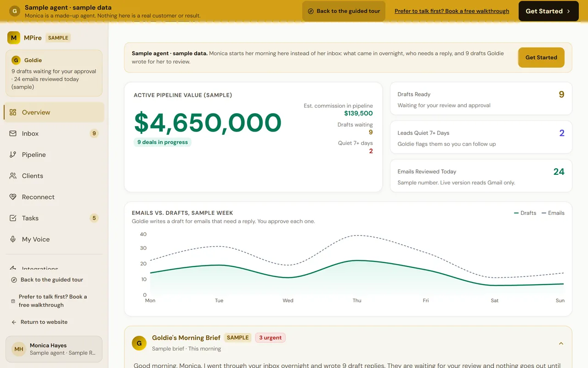Click the Inbox envelope icon
588x368 pixels.
pos(13,133)
